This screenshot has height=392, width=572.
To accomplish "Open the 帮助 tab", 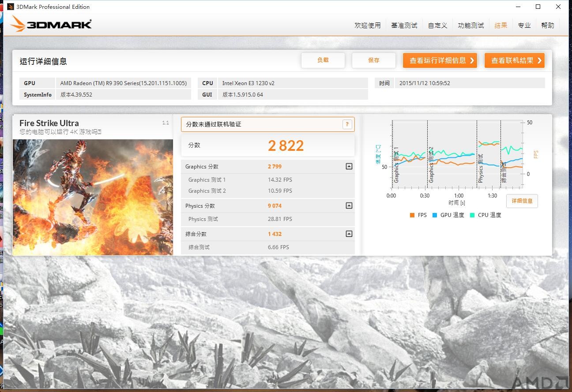I will (548, 26).
